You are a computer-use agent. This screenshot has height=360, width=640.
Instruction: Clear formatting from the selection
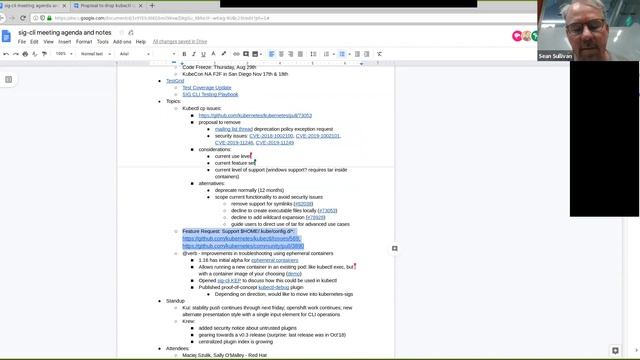click(379, 54)
